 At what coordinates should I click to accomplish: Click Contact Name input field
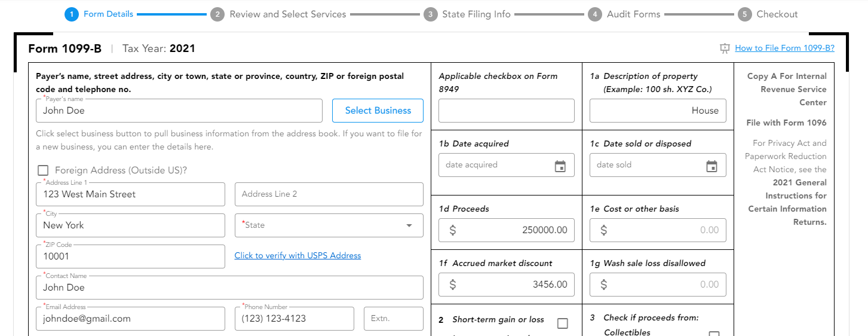229,288
